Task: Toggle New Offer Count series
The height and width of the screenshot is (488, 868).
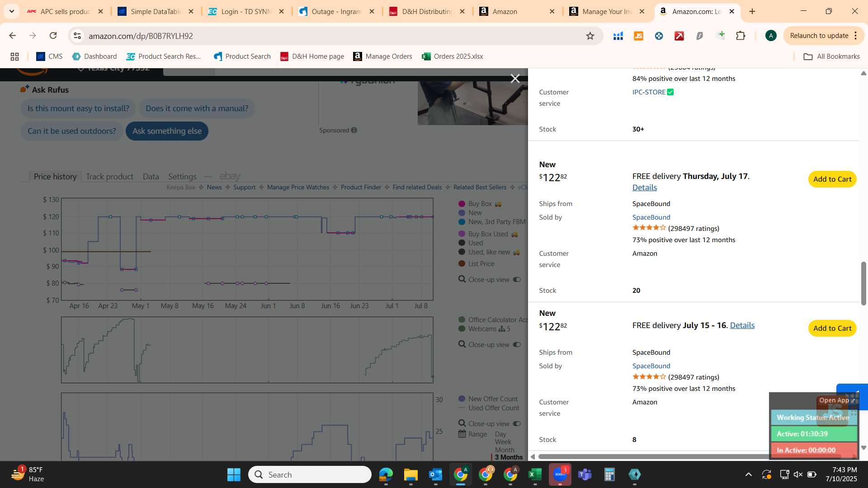Action: pos(488,399)
